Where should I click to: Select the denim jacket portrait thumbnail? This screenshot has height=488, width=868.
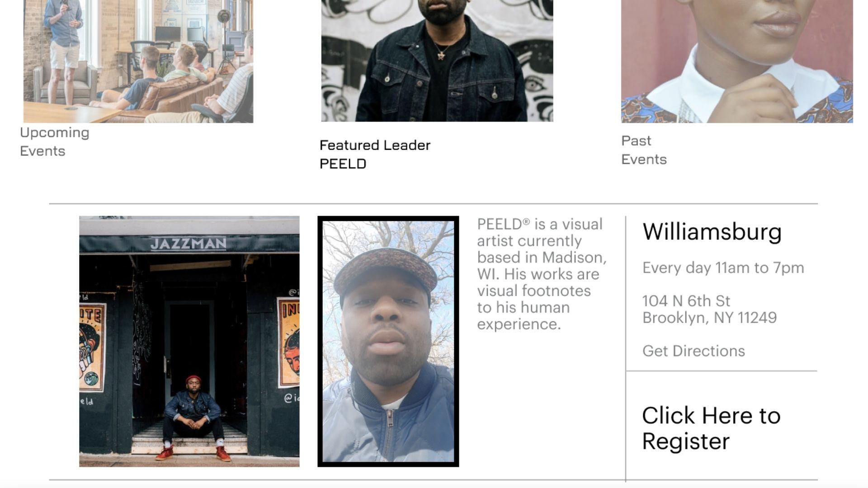coord(437,61)
